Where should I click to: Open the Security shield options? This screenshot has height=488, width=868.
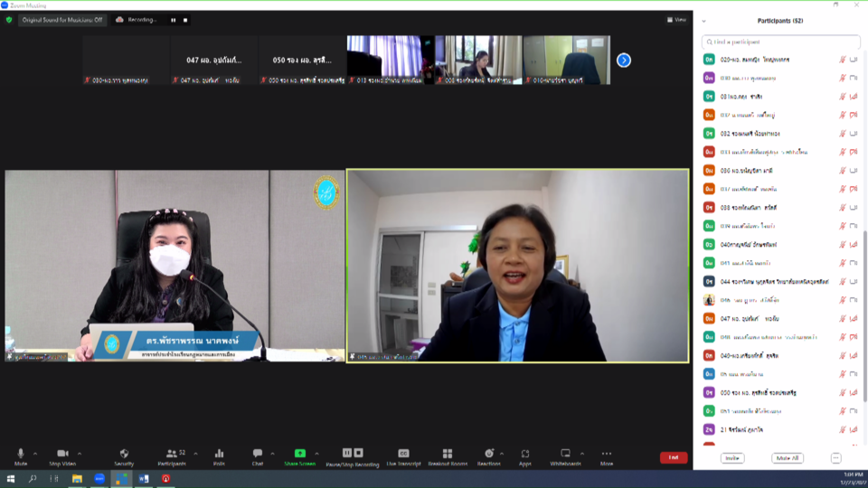pyautogui.click(x=124, y=454)
